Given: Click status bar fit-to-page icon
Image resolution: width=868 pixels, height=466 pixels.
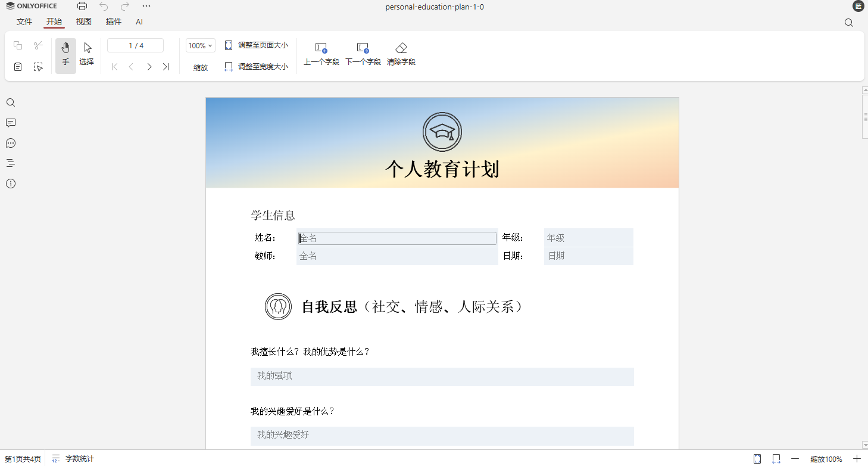Looking at the screenshot, I should point(757,459).
